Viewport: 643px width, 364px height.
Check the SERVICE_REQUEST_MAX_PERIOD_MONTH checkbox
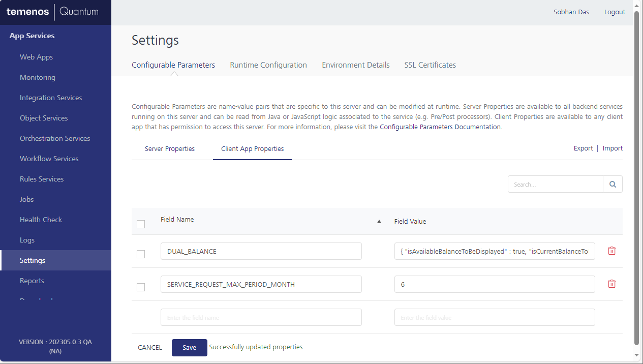pos(141,287)
